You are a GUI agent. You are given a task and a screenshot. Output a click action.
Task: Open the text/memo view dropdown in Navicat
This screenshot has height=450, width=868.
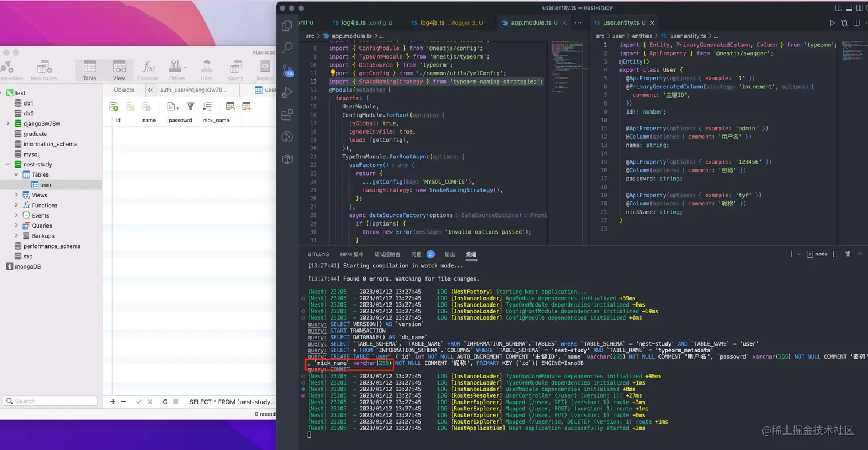click(173, 106)
